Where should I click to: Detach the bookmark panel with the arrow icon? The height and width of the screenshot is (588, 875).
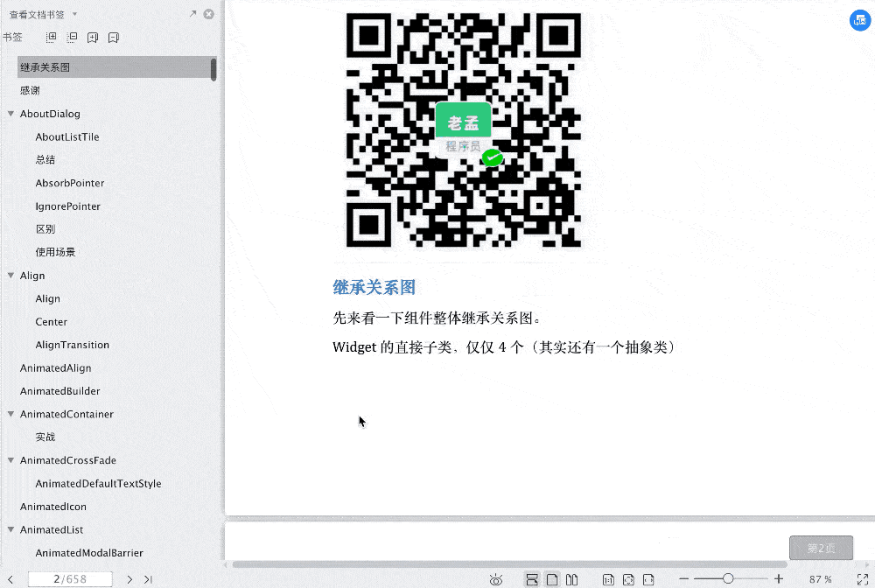pos(193,14)
